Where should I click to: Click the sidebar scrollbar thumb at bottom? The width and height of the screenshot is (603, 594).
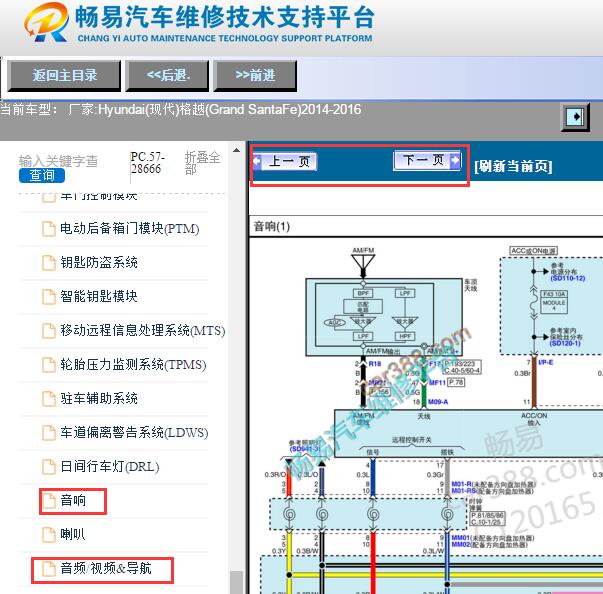[x=237, y=582]
